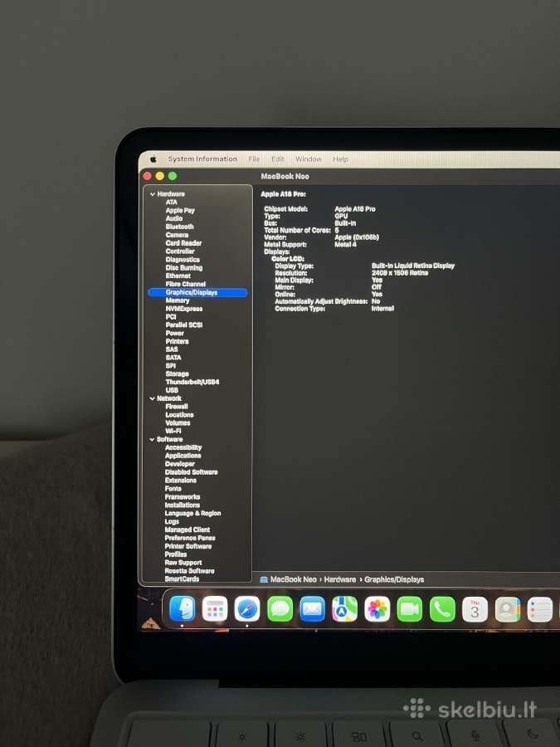
Task: Select Apple Pay in the sidebar
Action: pyautogui.click(x=180, y=210)
